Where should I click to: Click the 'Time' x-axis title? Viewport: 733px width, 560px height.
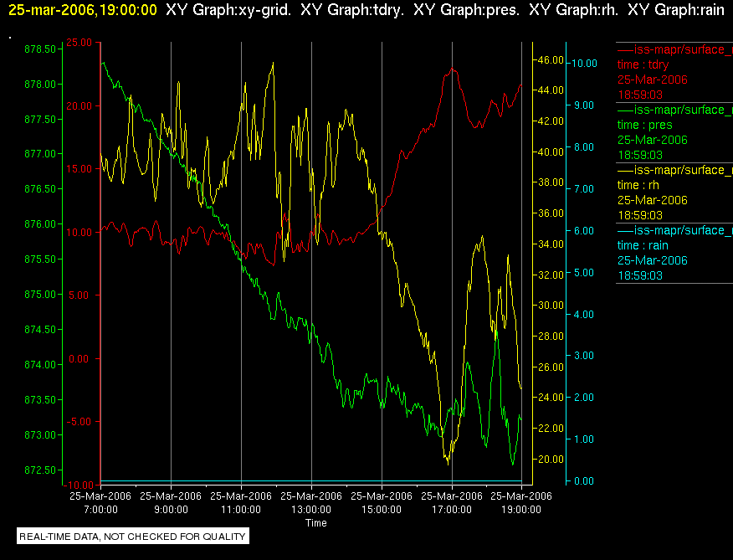click(316, 523)
